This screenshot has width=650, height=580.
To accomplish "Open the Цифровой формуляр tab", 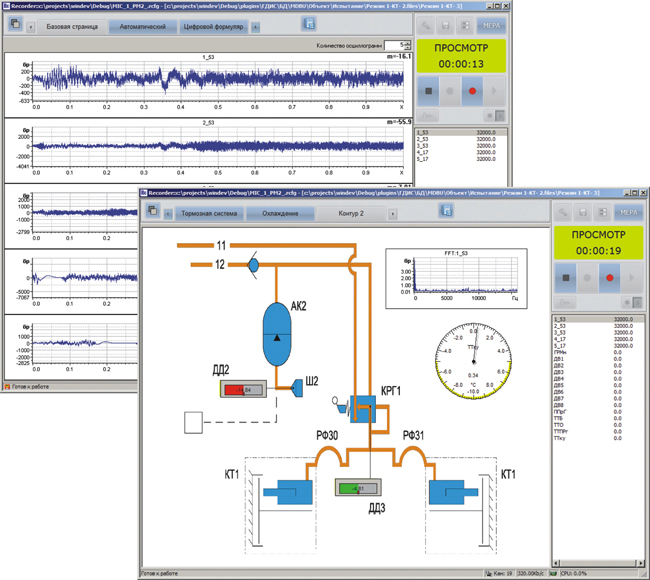I will pyautogui.click(x=213, y=26).
